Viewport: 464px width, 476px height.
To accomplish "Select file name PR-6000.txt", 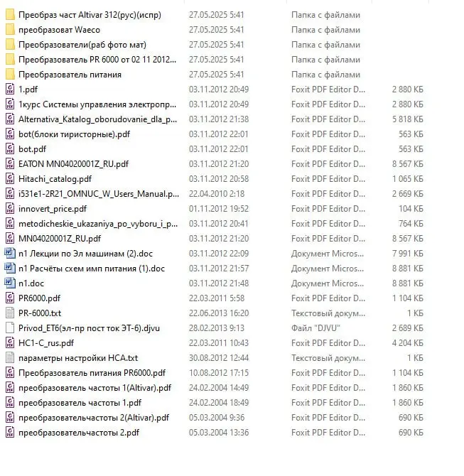I will click(x=40, y=313).
